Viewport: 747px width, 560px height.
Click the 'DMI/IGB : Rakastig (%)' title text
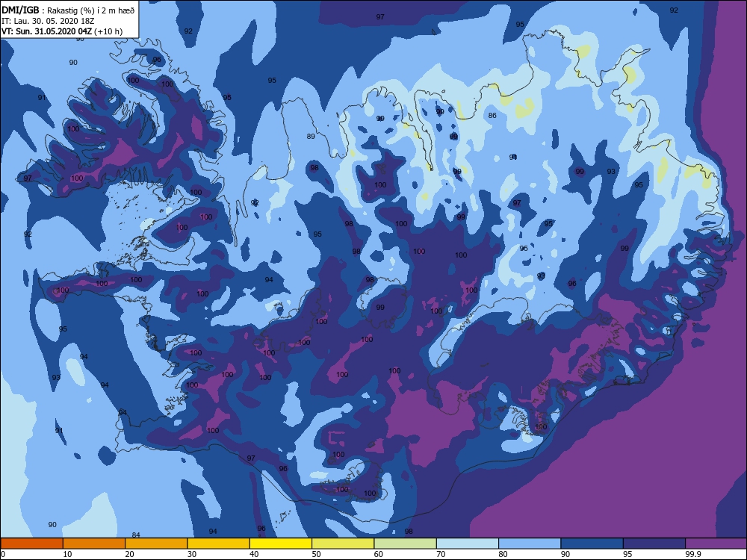tap(69, 10)
